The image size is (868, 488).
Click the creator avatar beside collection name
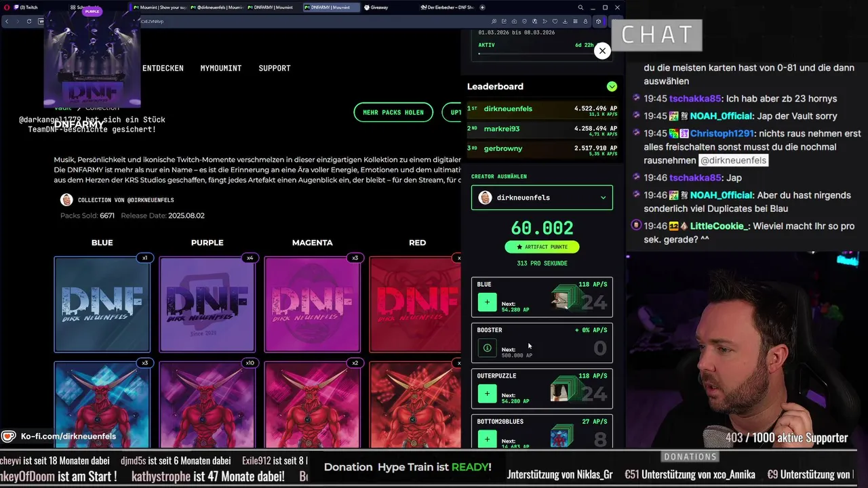pos(66,200)
